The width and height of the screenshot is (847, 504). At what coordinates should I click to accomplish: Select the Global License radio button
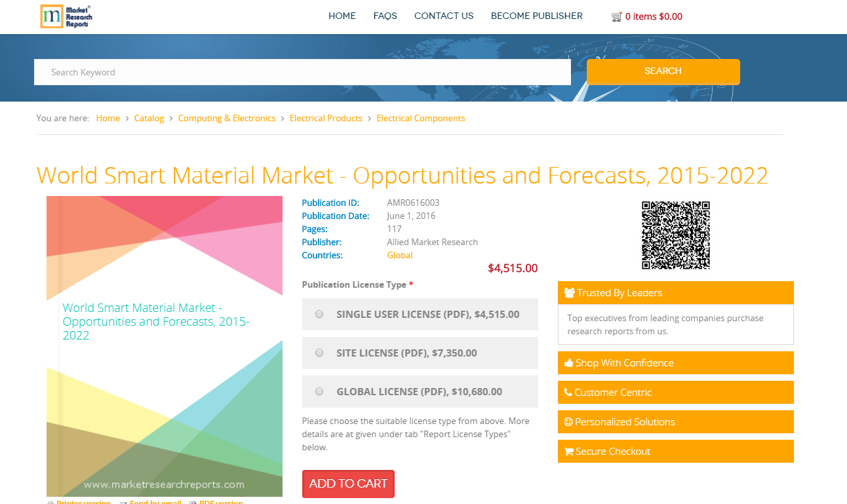319,391
